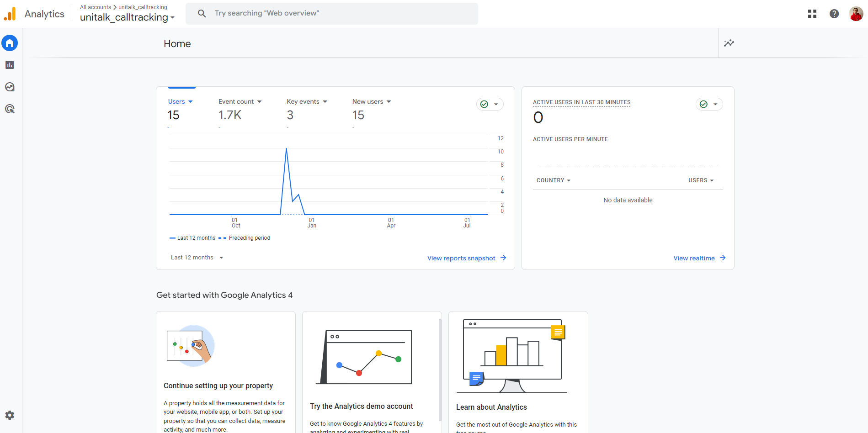Viewport: 868px width, 433px height.
Task: Open the Explore icon in sidebar
Action: [x=10, y=87]
